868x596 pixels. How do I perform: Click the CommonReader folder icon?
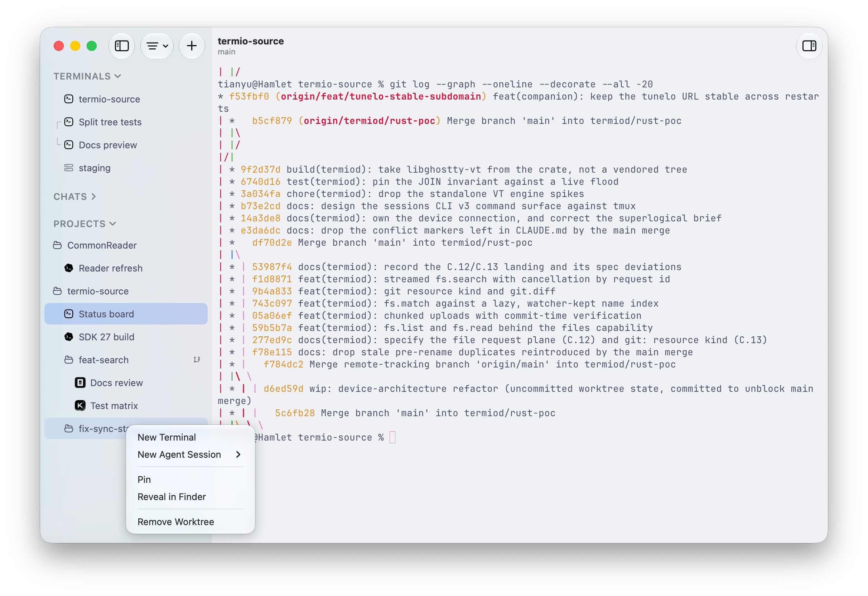click(57, 245)
